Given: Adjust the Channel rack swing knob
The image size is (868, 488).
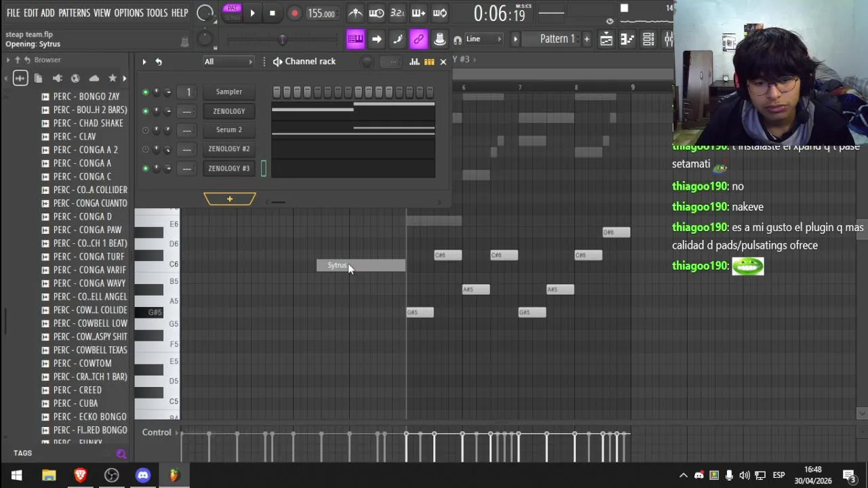Looking at the screenshot, I should point(367,62).
